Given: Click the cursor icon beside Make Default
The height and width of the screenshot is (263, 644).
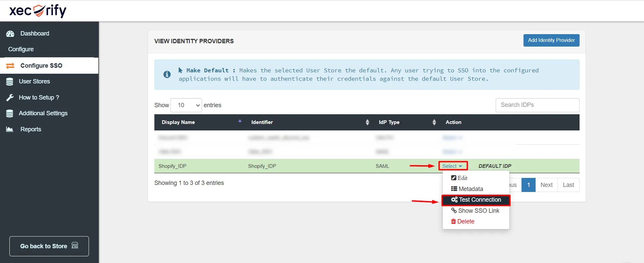Looking at the screenshot, I should (181, 70).
